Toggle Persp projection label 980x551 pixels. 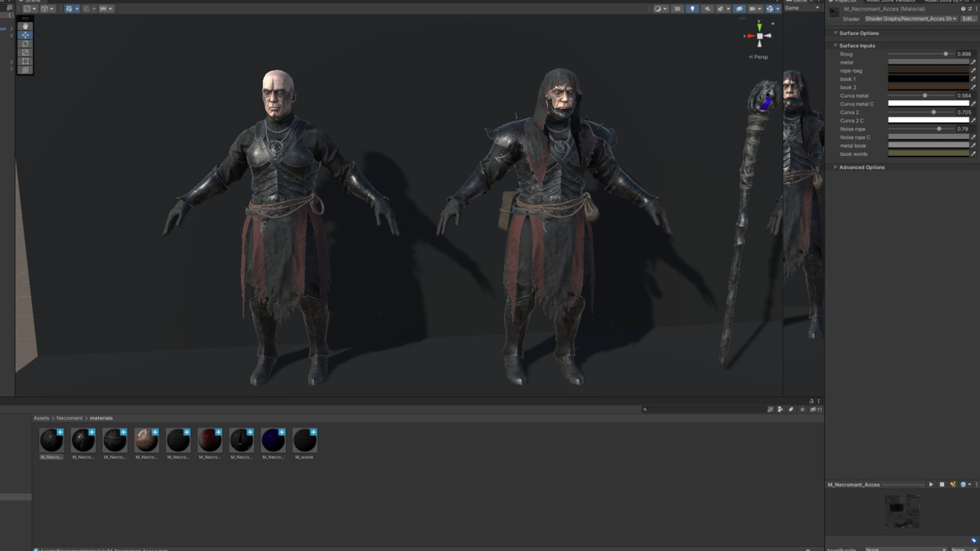759,57
